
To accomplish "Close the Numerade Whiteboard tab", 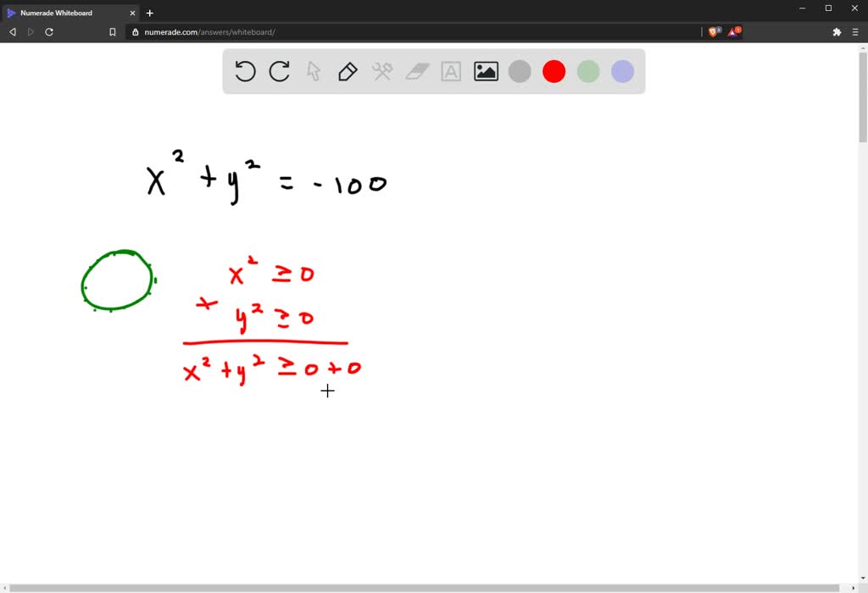I will pos(132,13).
